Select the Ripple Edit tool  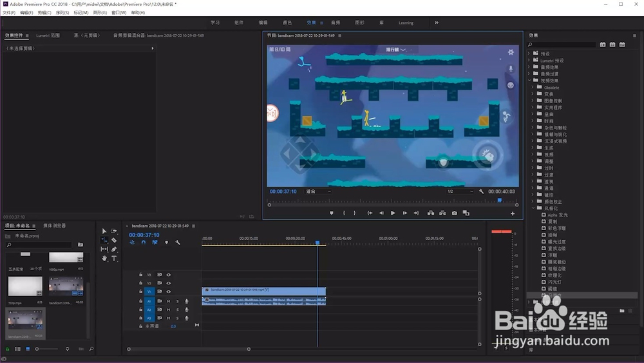tap(104, 240)
